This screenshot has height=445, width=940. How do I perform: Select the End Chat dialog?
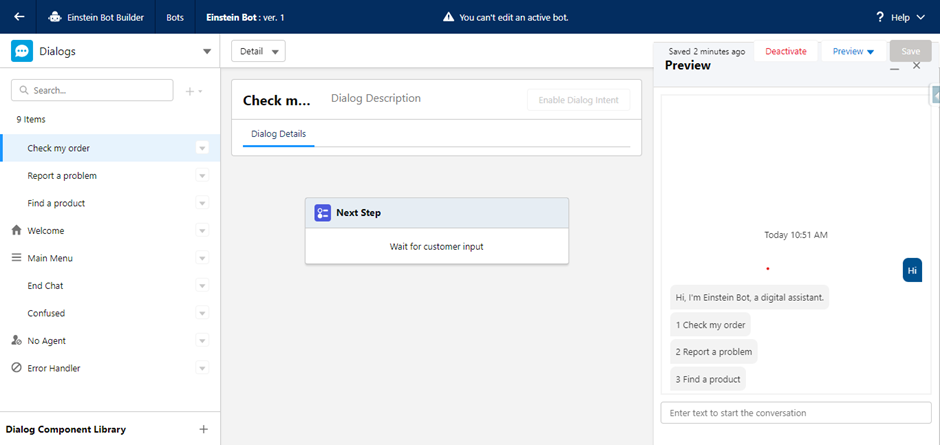click(x=110, y=286)
